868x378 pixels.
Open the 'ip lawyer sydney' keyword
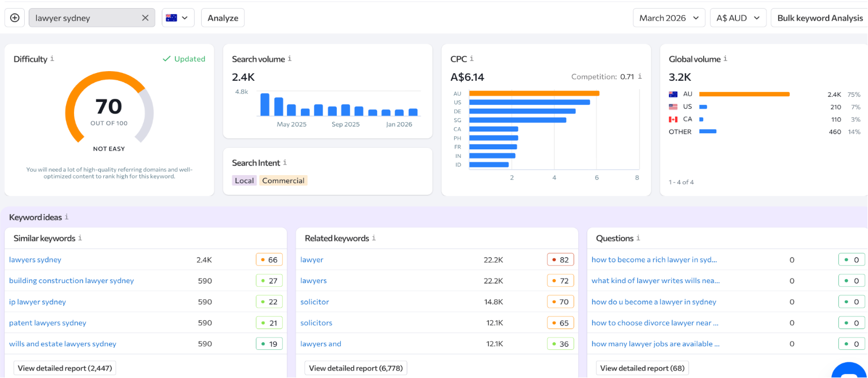tap(37, 302)
